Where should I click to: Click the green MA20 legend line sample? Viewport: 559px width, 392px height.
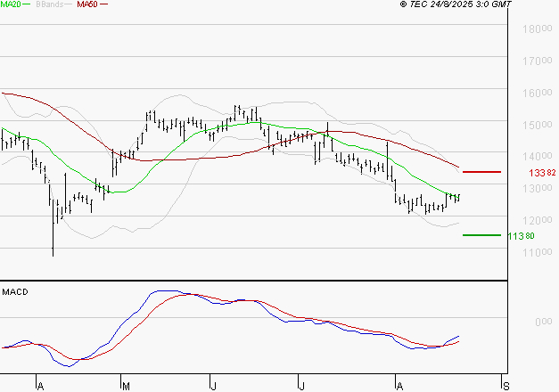[x=29, y=5]
